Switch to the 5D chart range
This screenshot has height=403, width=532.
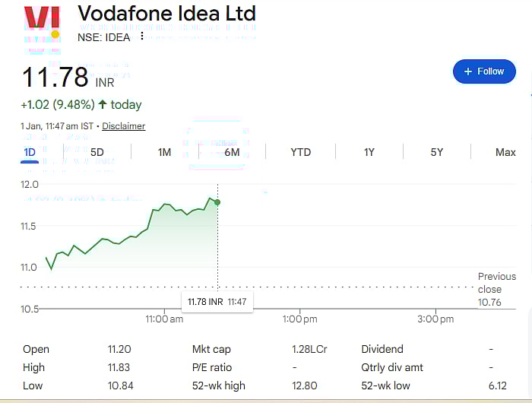[x=97, y=152]
